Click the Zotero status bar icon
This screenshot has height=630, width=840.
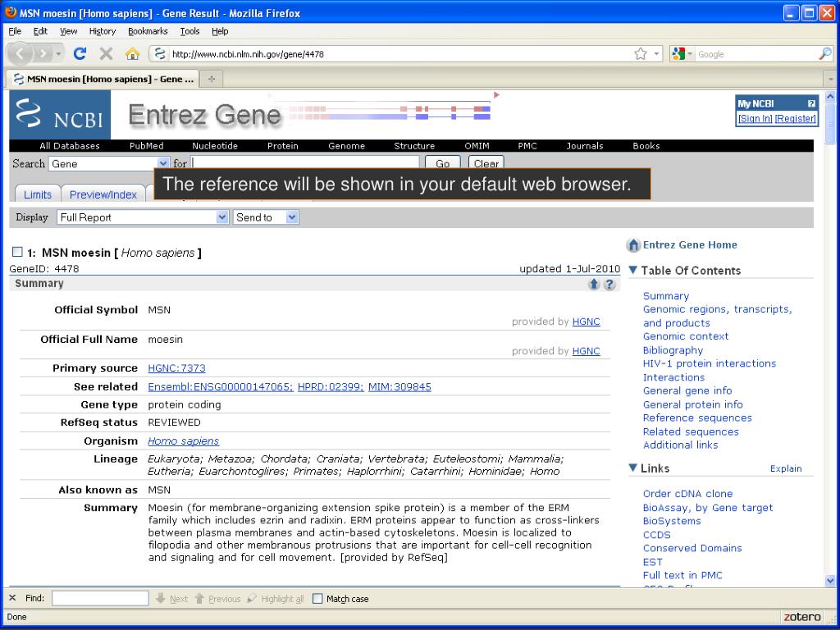(802, 617)
